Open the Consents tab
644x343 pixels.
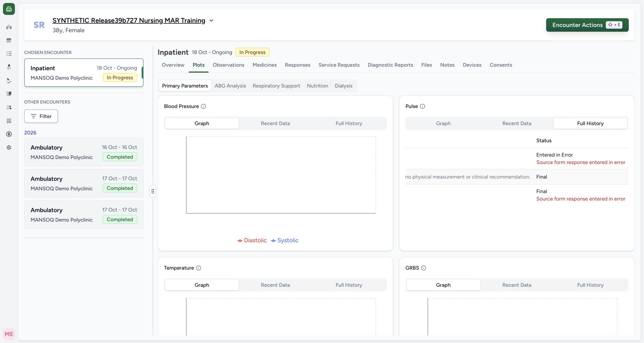click(x=501, y=65)
